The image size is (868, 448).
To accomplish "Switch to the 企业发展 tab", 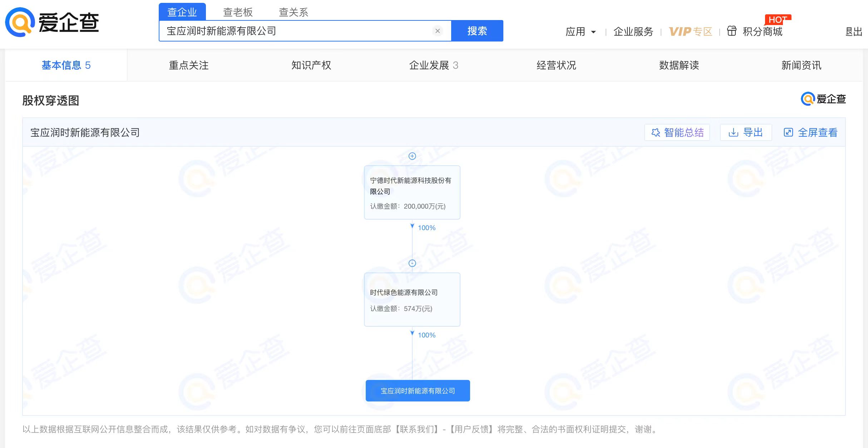I will coord(434,65).
